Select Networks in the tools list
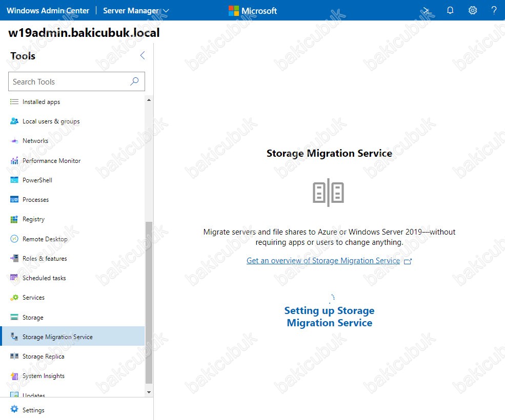 click(73, 141)
